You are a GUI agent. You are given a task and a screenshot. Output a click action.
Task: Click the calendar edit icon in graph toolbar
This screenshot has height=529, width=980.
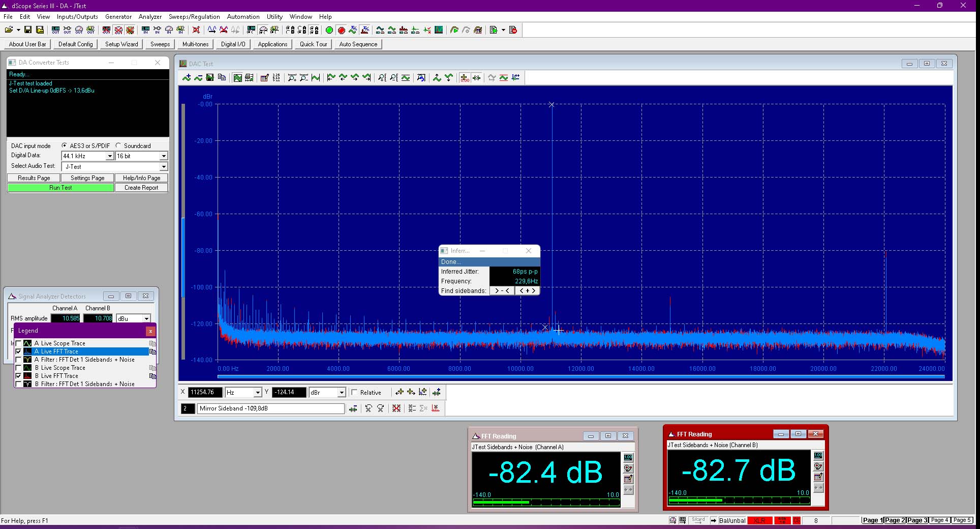point(264,78)
